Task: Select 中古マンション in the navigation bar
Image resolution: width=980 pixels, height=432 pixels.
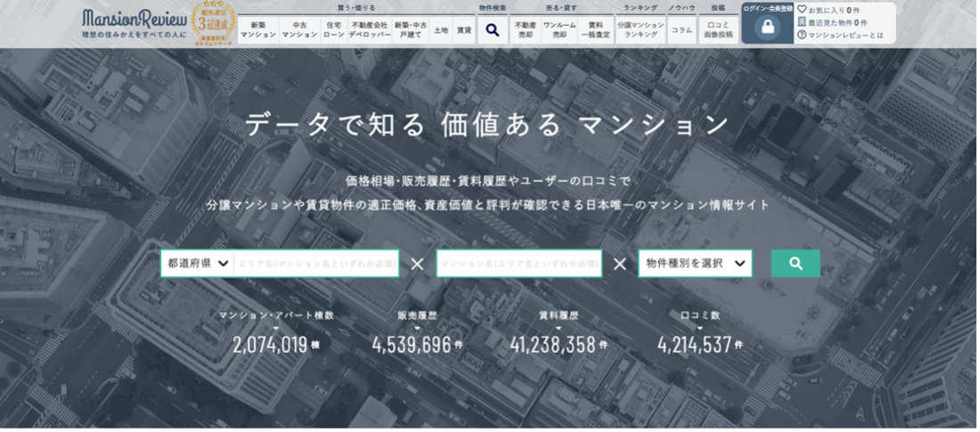Action: coord(299,29)
